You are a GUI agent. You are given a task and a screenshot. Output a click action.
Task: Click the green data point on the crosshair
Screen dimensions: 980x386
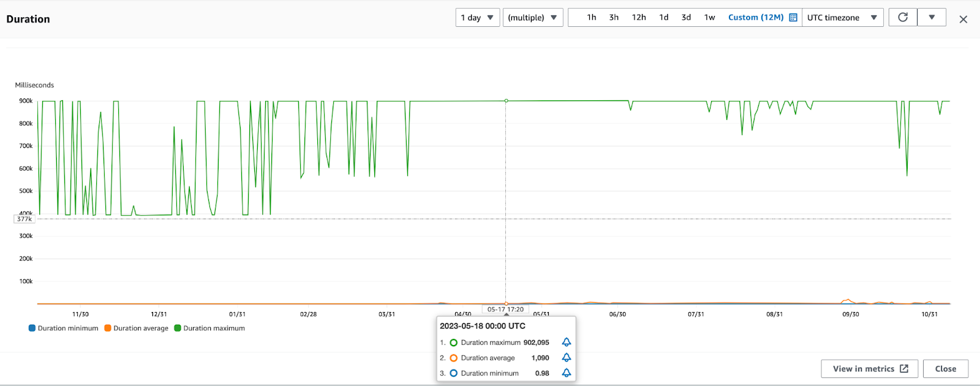(506, 100)
